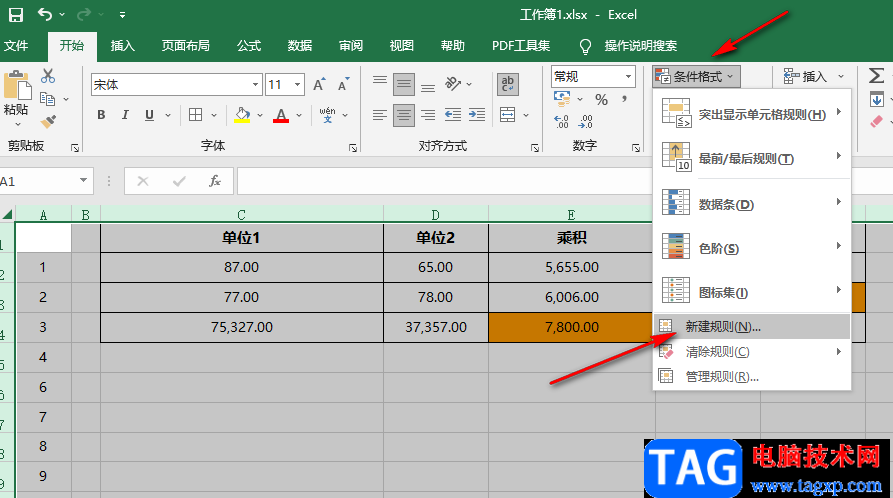Screen dimensions: 893x498
Task: Choose 管理规则 manage rules
Action: pos(752,376)
